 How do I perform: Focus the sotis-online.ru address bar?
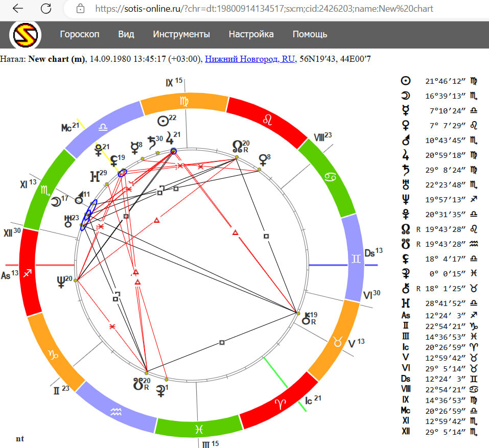pyautogui.click(x=264, y=8)
